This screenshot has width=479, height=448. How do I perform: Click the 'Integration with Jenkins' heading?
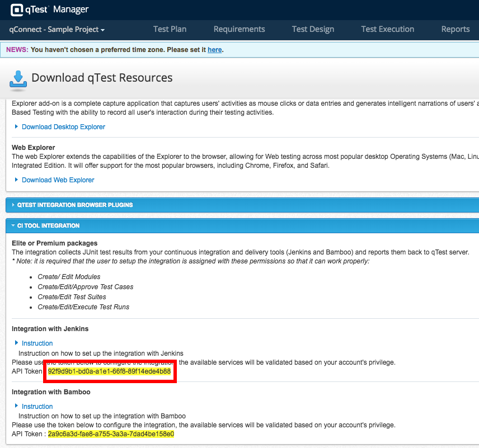point(50,329)
